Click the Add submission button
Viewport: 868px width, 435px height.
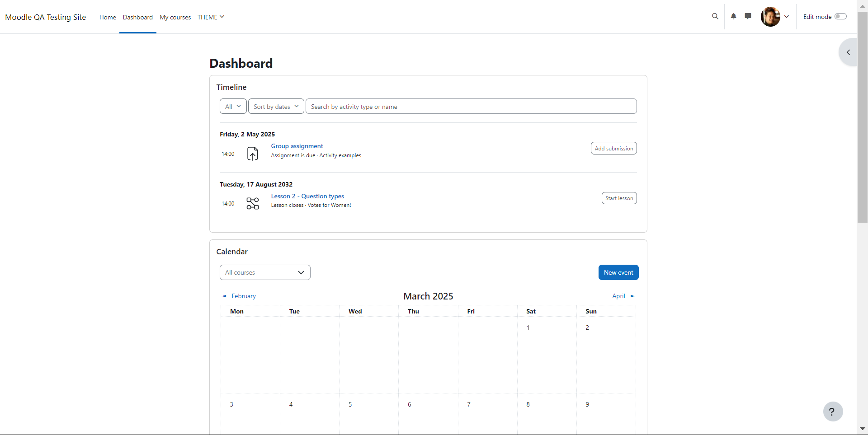click(x=614, y=148)
